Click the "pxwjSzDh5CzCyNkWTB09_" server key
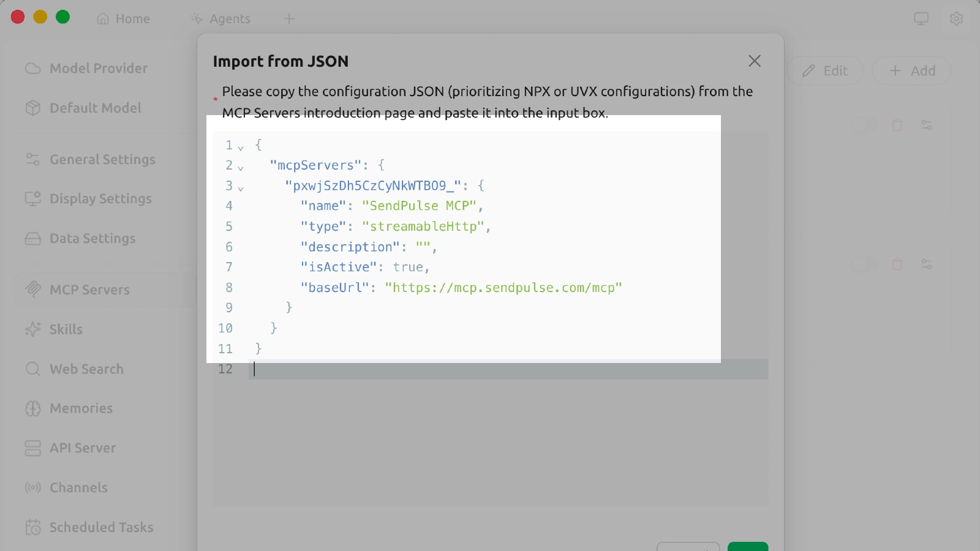 pyautogui.click(x=373, y=186)
